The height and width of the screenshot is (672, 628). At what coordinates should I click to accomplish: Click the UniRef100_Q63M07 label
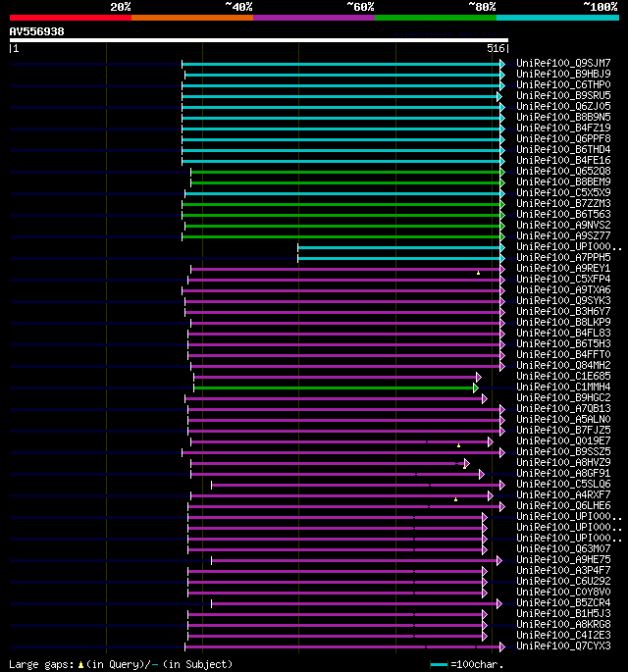click(563, 548)
